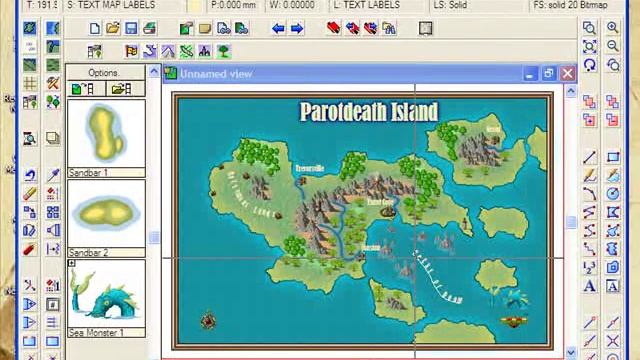Select the Sea Monster 1 symbol thumbnail

click(106, 293)
